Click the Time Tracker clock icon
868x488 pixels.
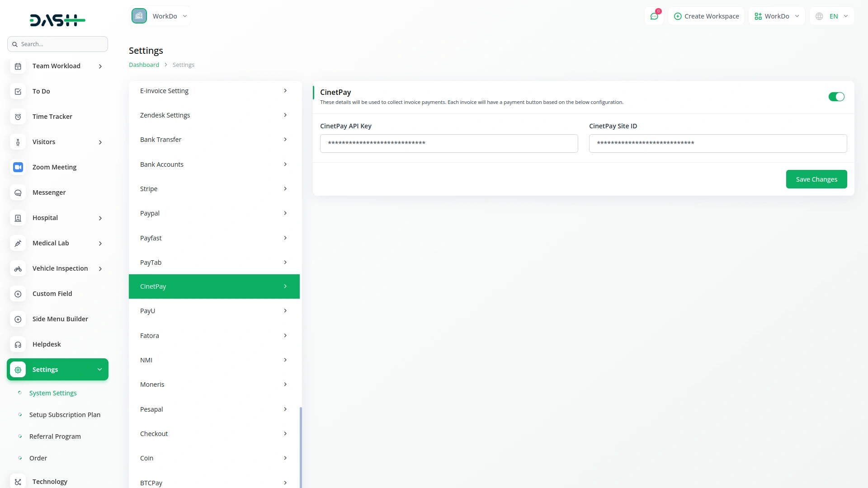[x=18, y=117]
